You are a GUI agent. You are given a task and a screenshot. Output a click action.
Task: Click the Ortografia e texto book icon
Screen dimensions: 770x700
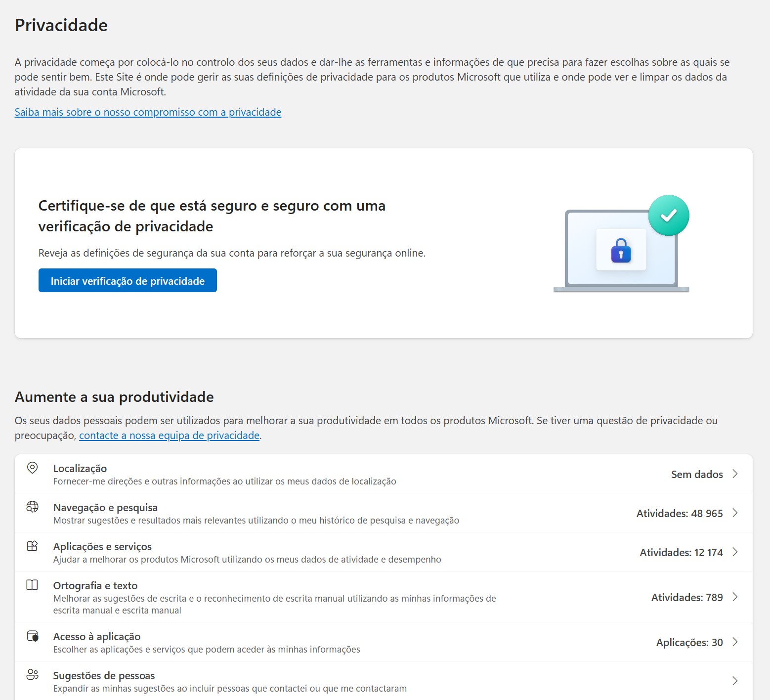(x=32, y=585)
